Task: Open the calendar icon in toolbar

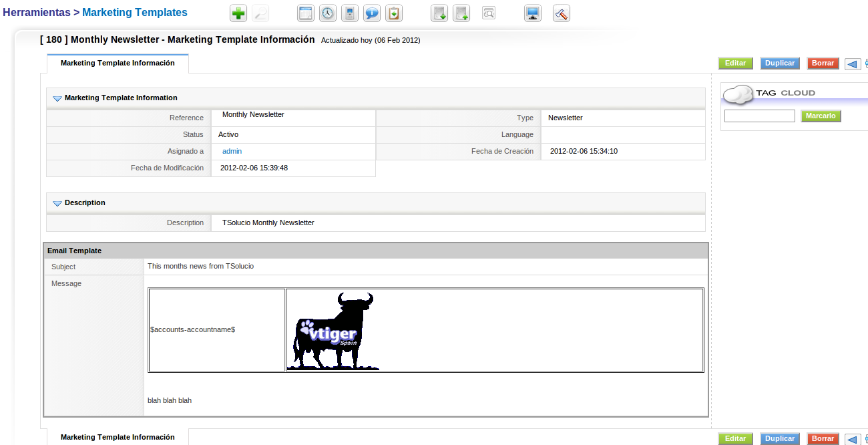Action: [306, 13]
